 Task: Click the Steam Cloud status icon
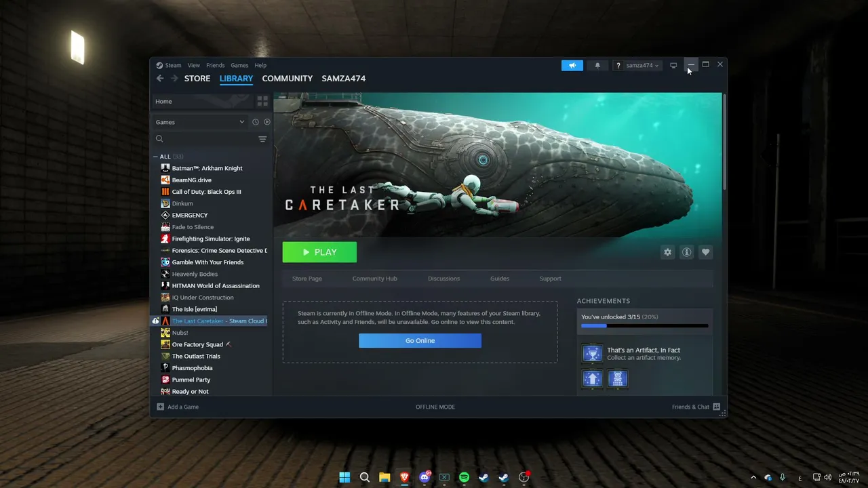pyautogui.click(x=155, y=321)
